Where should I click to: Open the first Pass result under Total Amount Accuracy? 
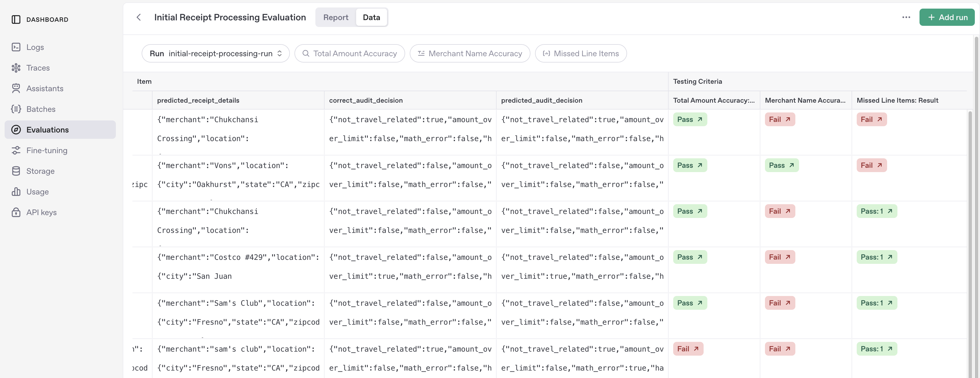click(690, 119)
